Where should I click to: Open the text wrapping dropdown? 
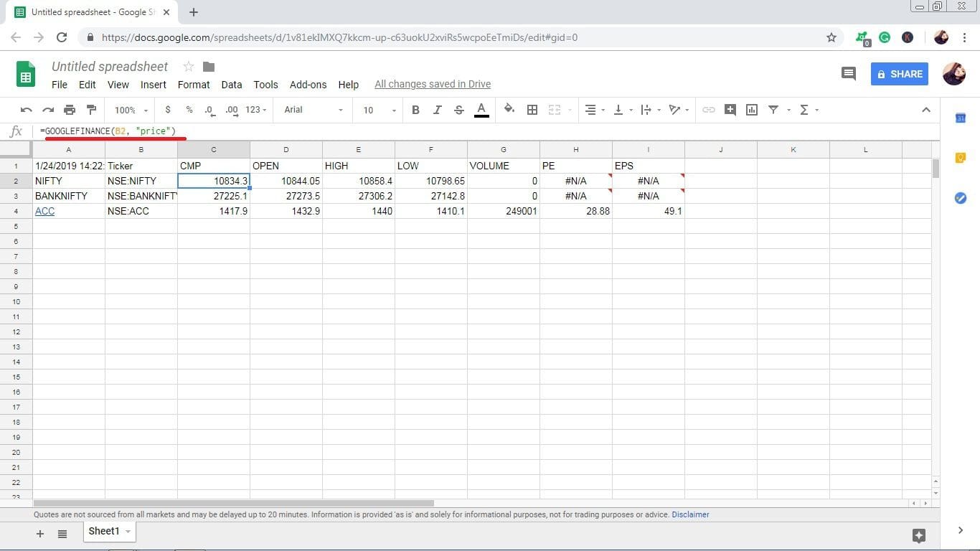(x=650, y=110)
